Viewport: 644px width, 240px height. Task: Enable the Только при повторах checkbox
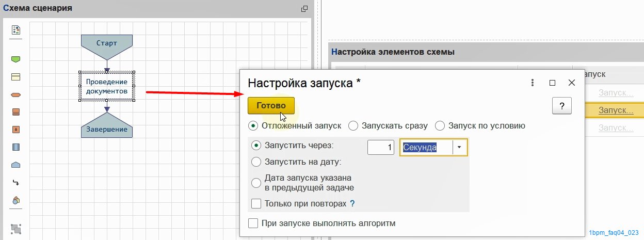point(256,203)
